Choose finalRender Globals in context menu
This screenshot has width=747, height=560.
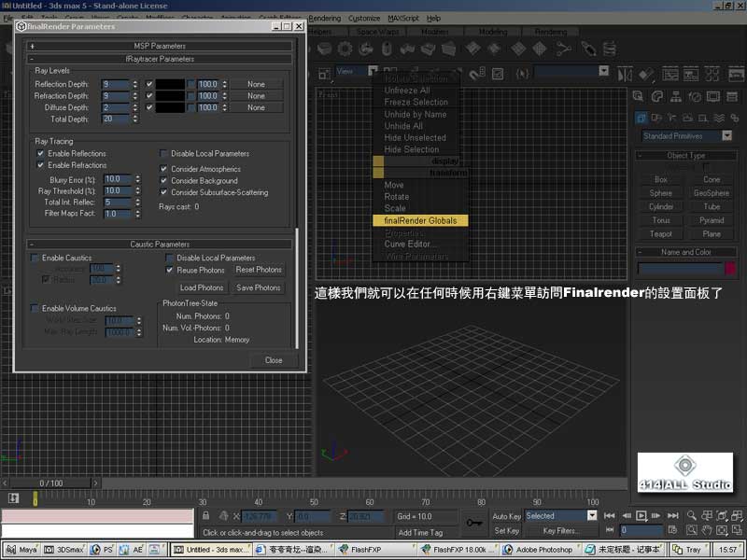420,220
